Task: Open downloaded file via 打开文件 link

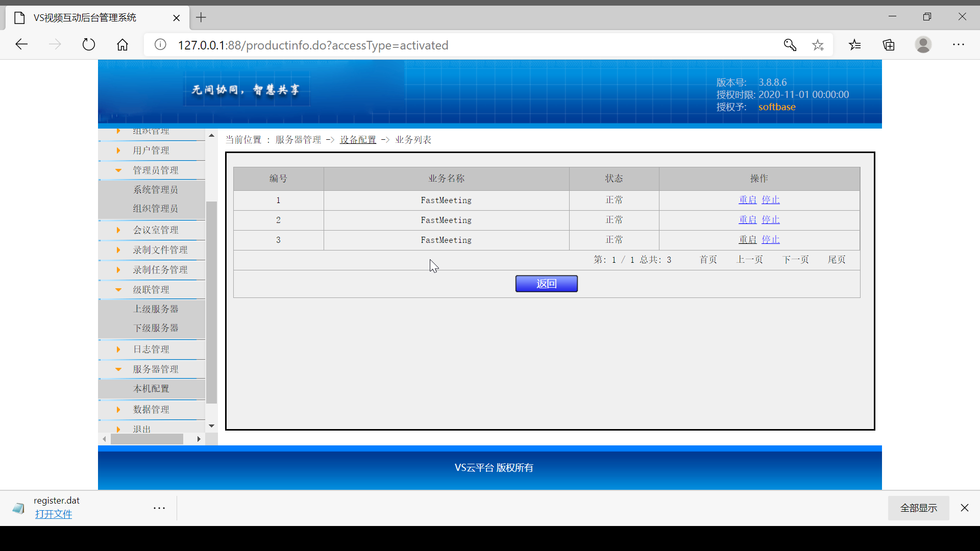Action: click(x=54, y=514)
